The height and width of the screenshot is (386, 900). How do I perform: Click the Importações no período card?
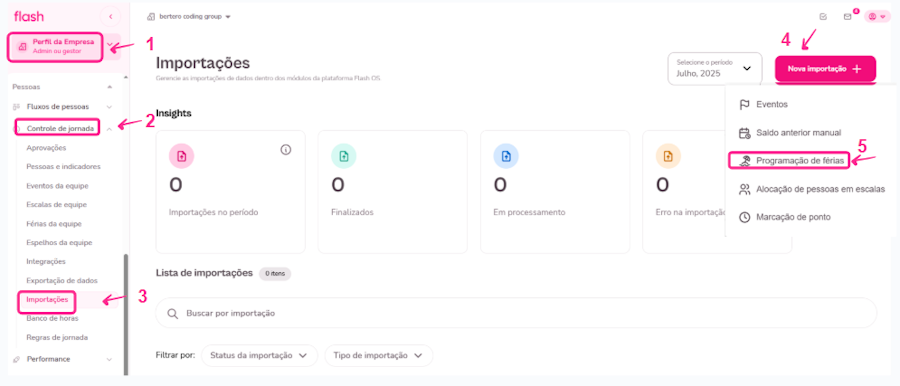(x=231, y=192)
